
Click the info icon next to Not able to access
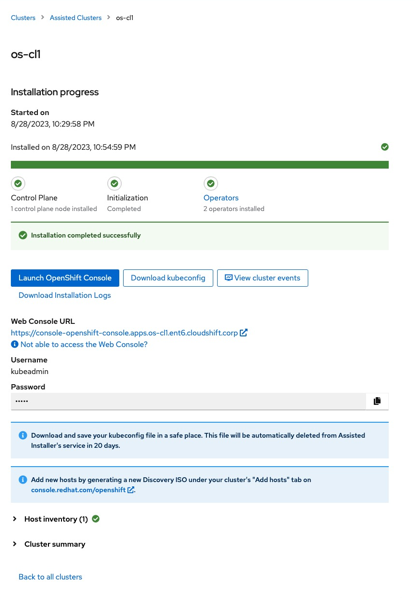pyautogui.click(x=15, y=344)
